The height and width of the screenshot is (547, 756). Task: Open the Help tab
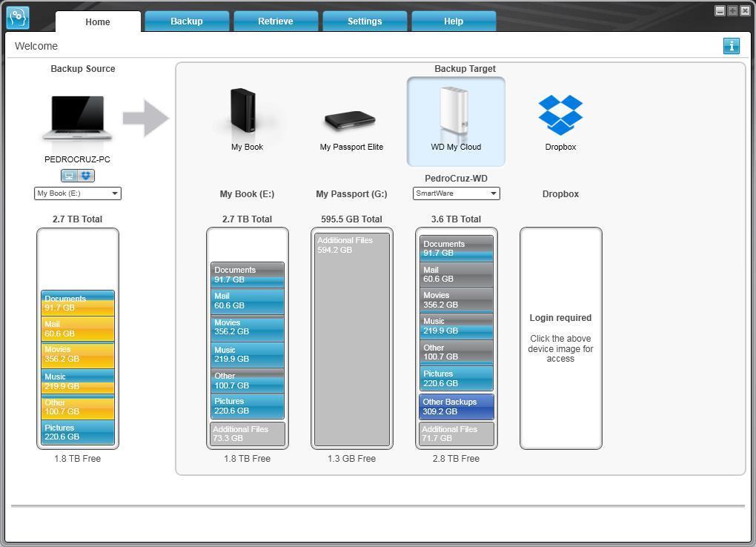(x=453, y=21)
